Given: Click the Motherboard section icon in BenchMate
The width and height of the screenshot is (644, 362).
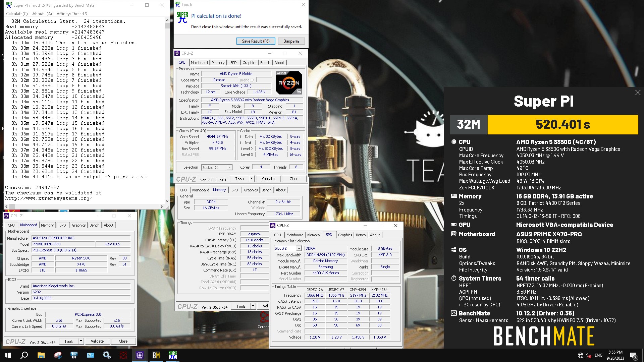Looking at the screenshot, I should coord(454,234).
